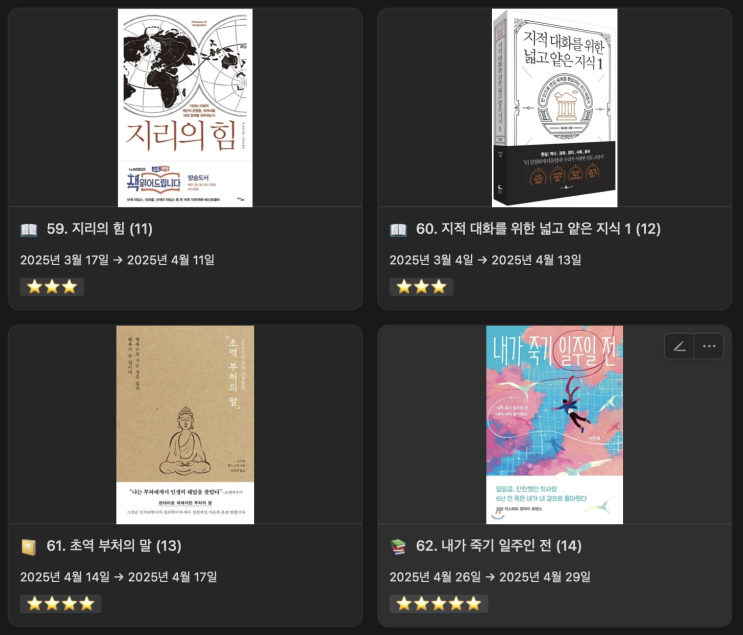Open the 지리의 힘 book cover image
Viewport: 743px width, 635px height.
[x=185, y=108]
